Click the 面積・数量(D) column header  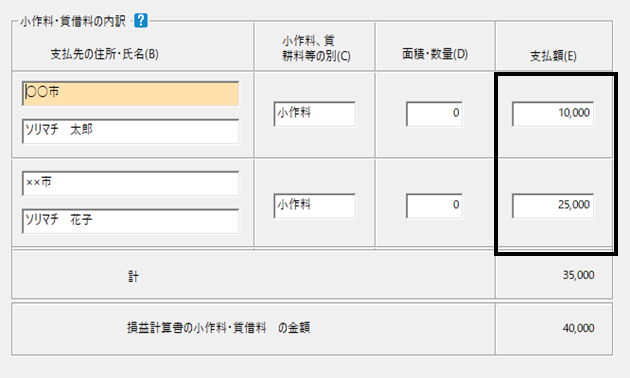pos(435,54)
